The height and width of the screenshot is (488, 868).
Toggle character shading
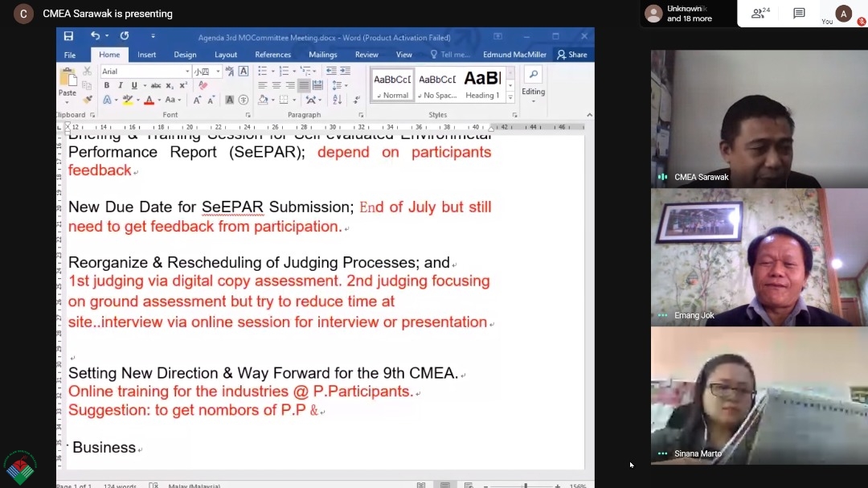click(x=229, y=100)
